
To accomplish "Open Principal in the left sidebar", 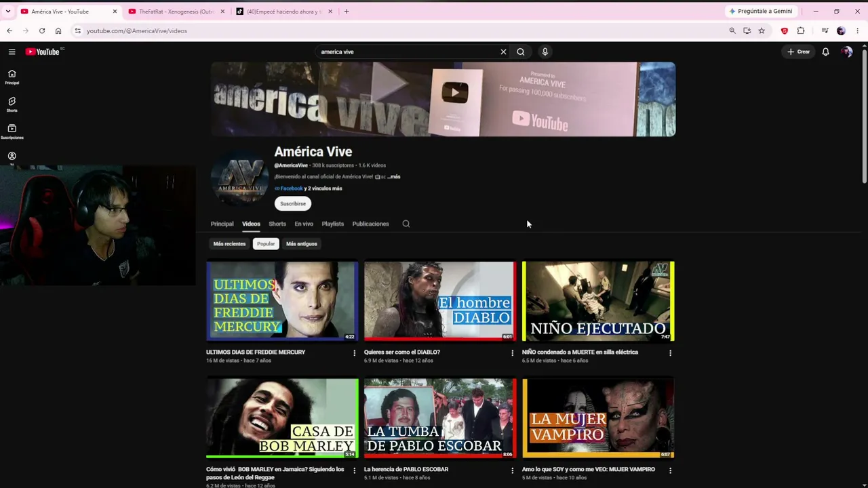I will point(12,77).
